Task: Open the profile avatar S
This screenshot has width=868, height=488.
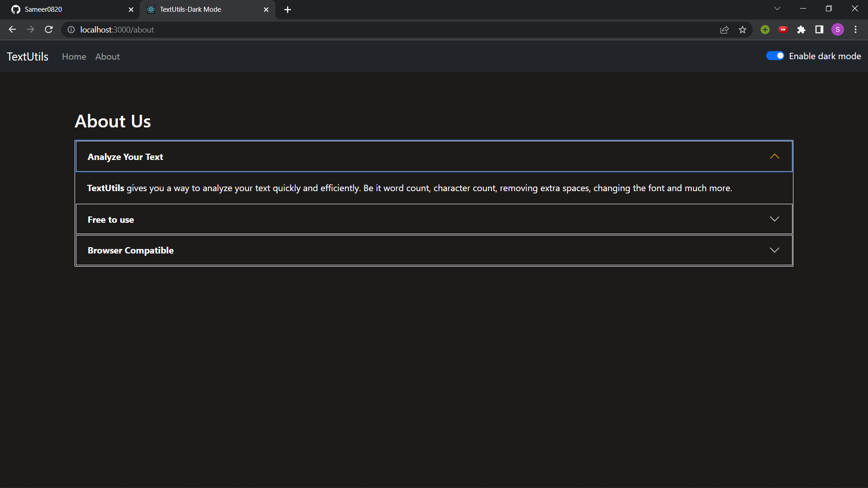Action: (x=838, y=30)
